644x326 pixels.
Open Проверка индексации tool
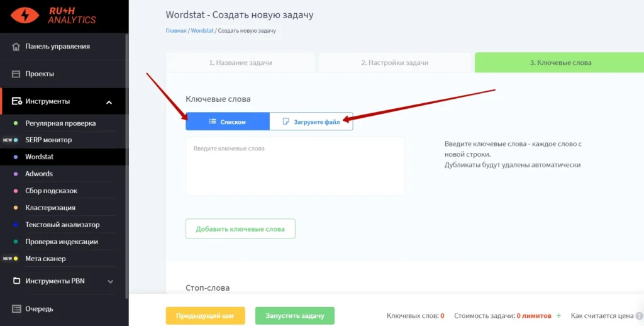[x=62, y=242]
